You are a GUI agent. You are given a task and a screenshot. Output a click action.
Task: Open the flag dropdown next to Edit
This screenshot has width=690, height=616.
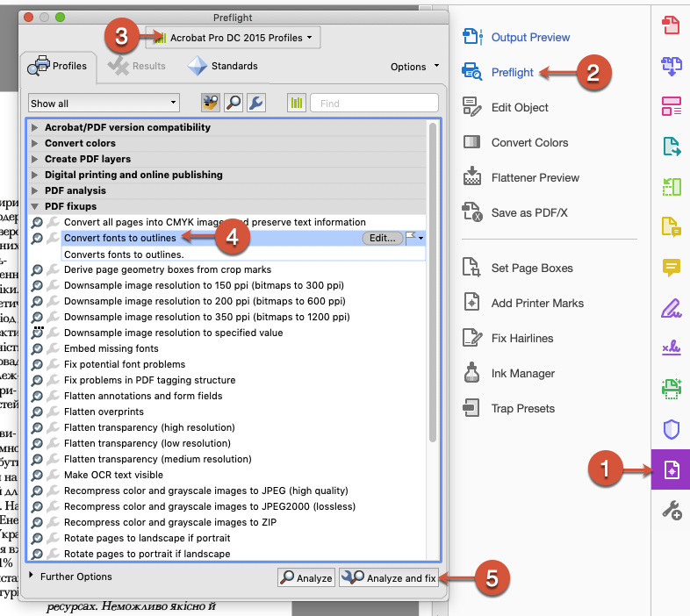414,238
